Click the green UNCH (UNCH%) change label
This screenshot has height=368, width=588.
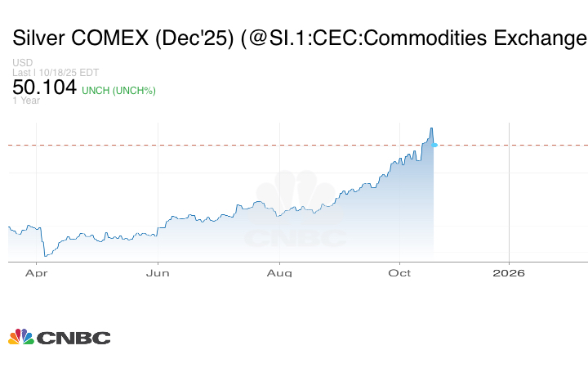point(118,89)
